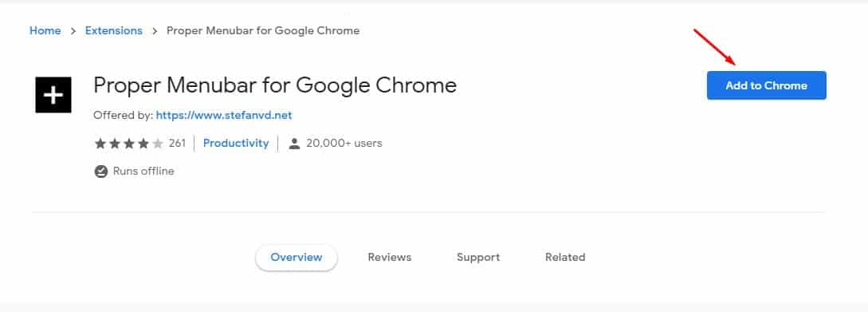Image resolution: width=868 pixels, height=312 pixels.
Task: Click the chevron following the Extensions breadcrumb
Action: pos(155,31)
